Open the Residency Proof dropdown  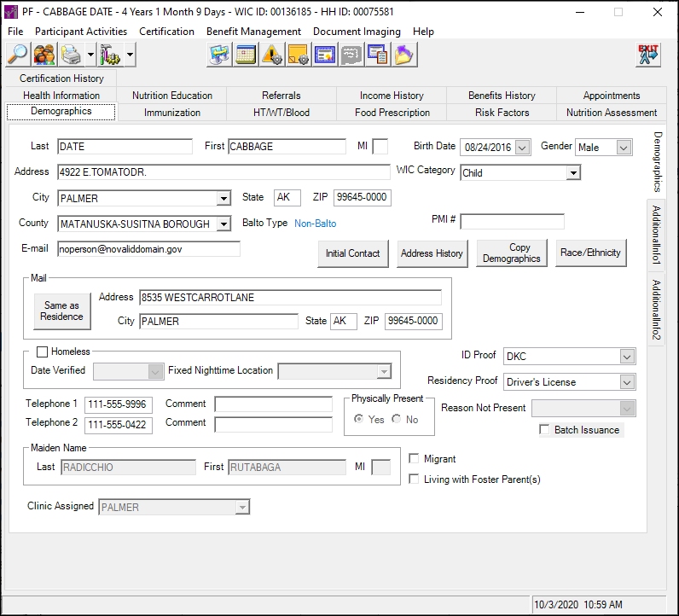627,382
